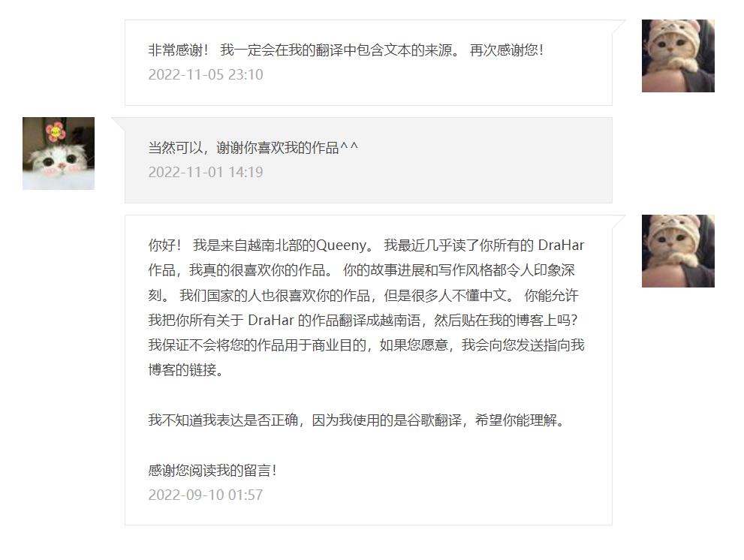Image resolution: width=744 pixels, height=560 pixels.
Task: Click the speech bubble tail of top message
Action: coord(619,26)
